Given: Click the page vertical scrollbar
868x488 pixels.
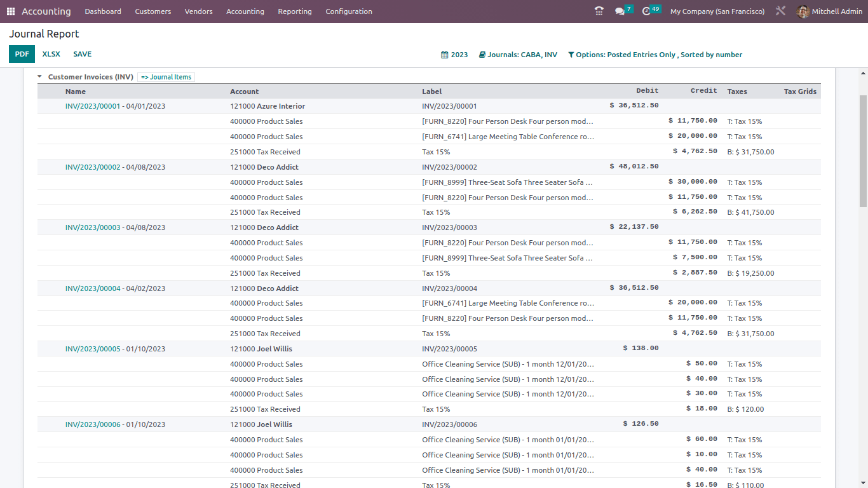Looking at the screenshot, I should coord(863,151).
